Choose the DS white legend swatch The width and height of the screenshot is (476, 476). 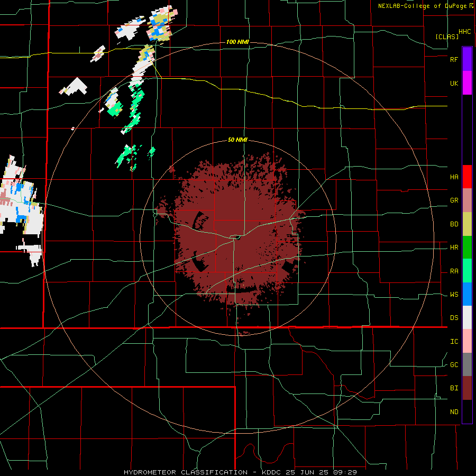[467, 317]
